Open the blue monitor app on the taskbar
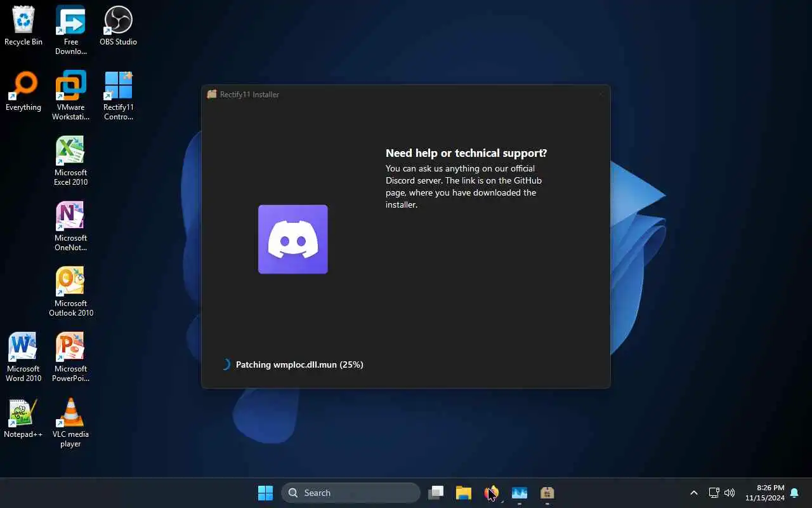 point(520,493)
